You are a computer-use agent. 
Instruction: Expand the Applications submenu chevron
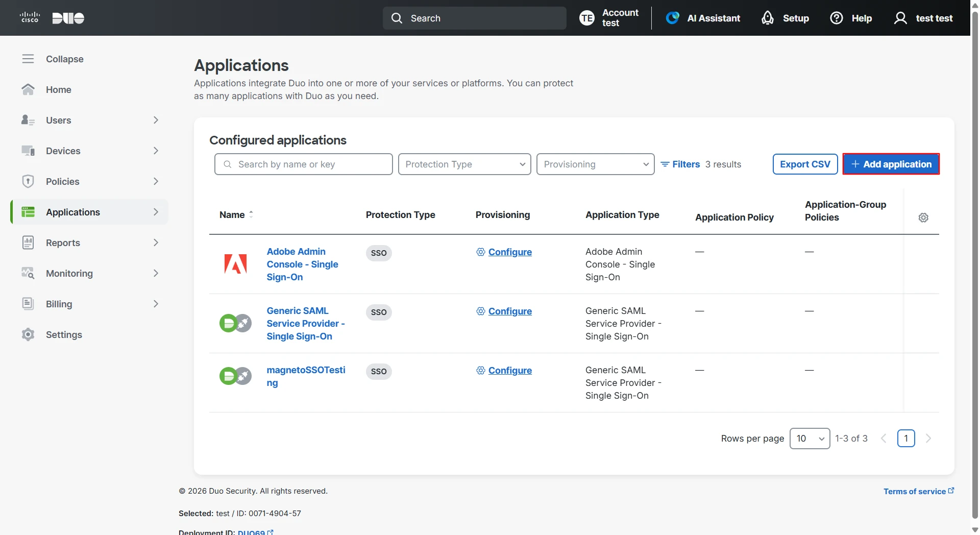pyautogui.click(x=156, y=212)
